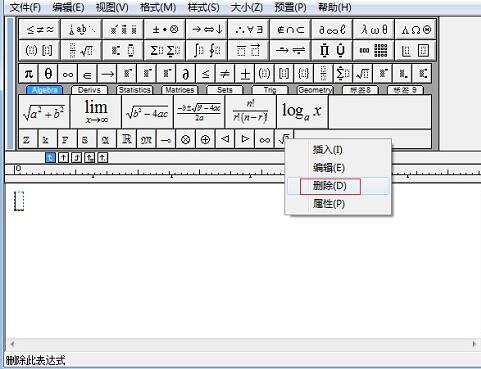Open the integral templates palette
The height and width of the screenshot is (369, 481).
click(x=207, y=50)
